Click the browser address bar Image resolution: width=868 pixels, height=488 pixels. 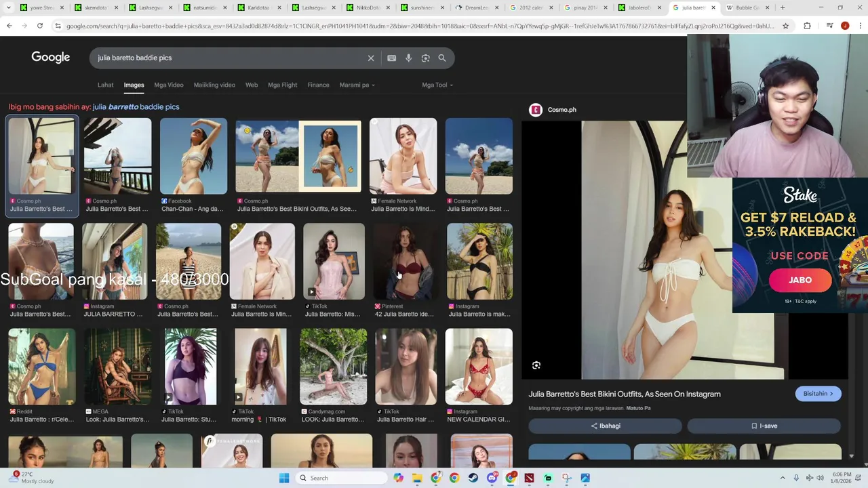point(420,26)
